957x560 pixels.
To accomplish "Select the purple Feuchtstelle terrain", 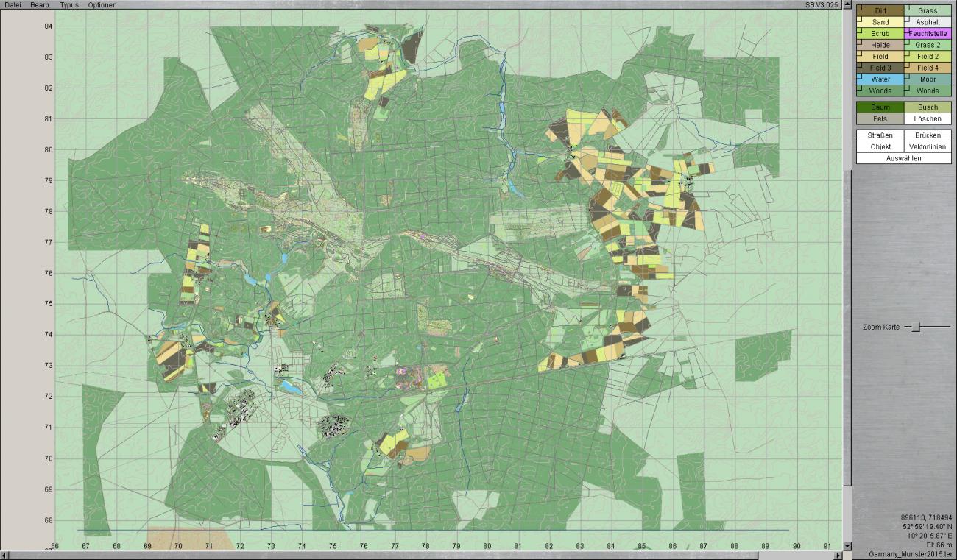I will pyautogui.click(x=928, y=34).
